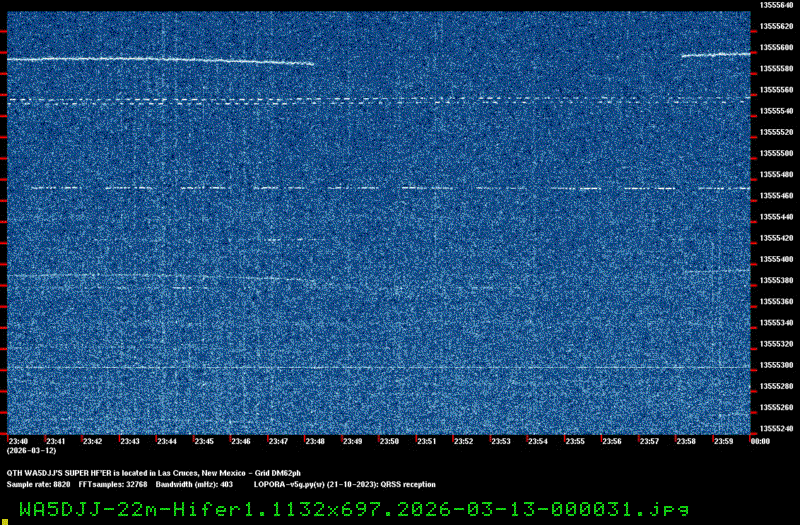800x525 pixels.
Task: Click time axis label 23:54
Action: tap(538, 441)
